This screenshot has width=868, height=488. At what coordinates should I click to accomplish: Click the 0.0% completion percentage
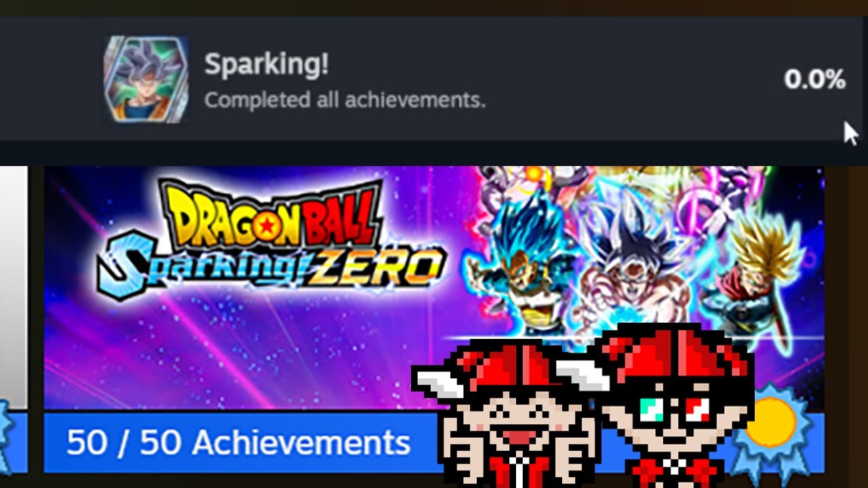[x=814, y=79]
